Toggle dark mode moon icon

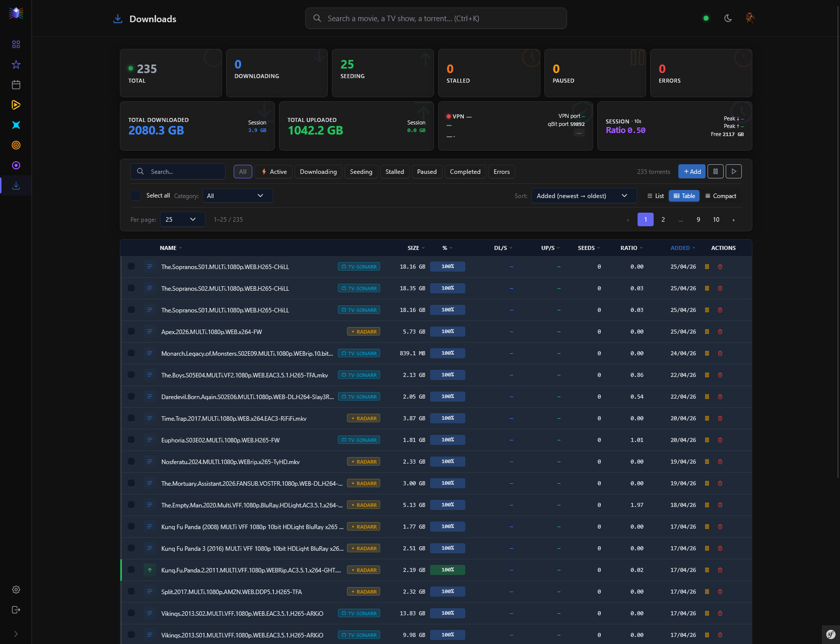728,18
